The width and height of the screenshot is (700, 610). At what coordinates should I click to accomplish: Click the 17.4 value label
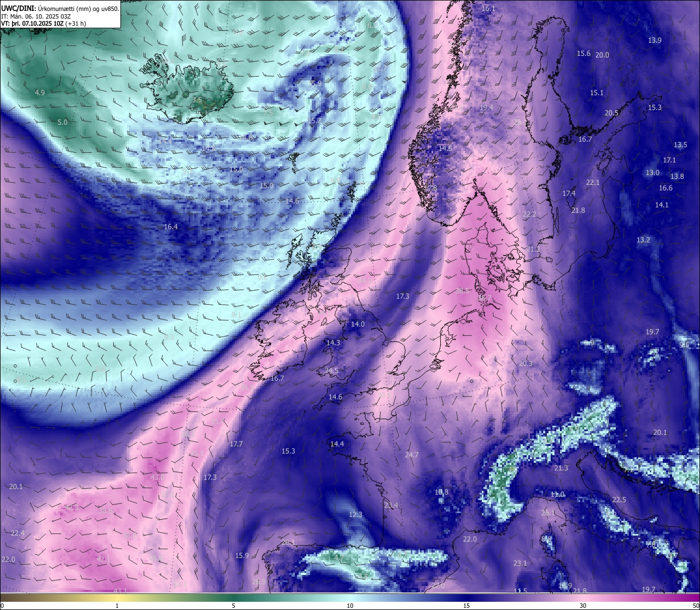569,193
